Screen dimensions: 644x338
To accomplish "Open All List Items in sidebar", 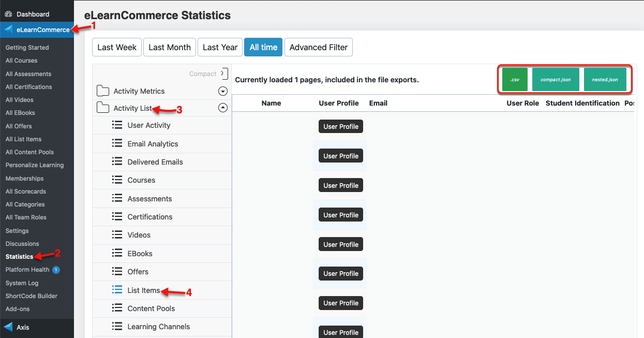I will coord(24,139).
